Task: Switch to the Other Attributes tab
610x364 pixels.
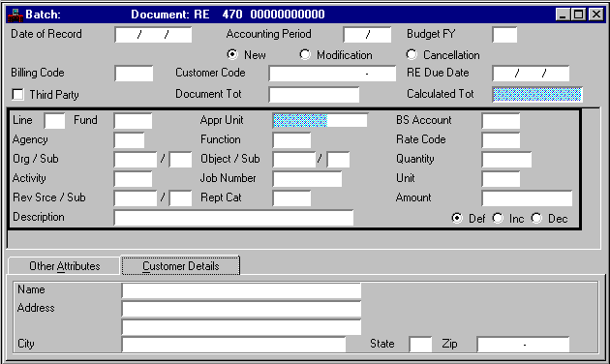Action: 64,266
